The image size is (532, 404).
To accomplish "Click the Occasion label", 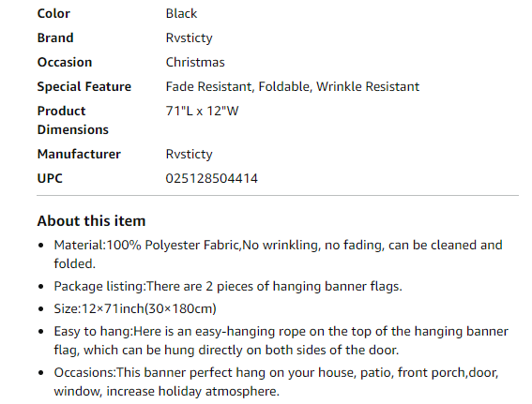I will coord(65,62).
